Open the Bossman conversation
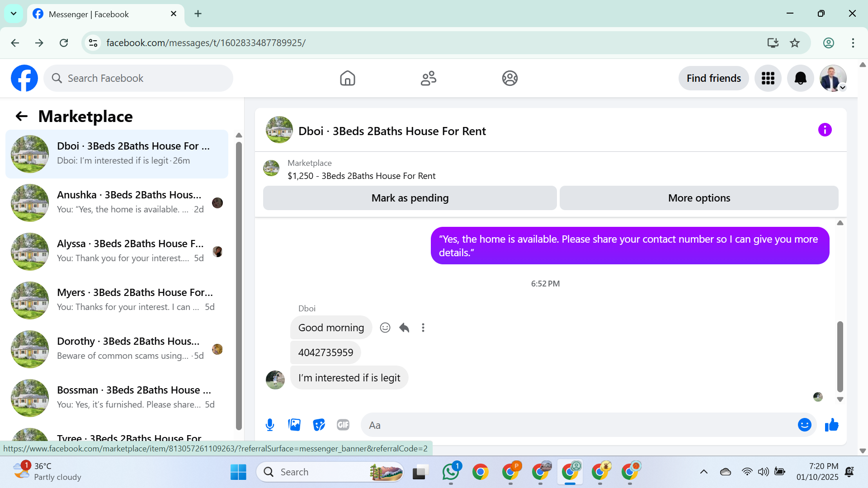The width and height of the screenshot is (868, 488). click(117, 398)
